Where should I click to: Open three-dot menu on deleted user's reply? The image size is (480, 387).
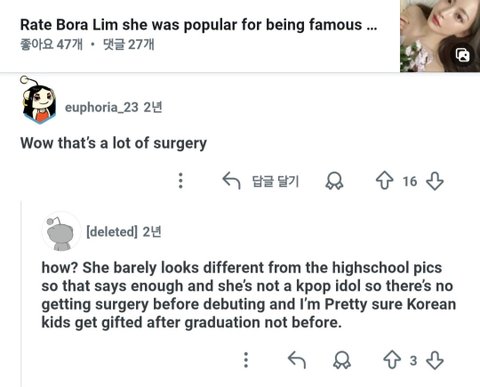coord(246,360)
